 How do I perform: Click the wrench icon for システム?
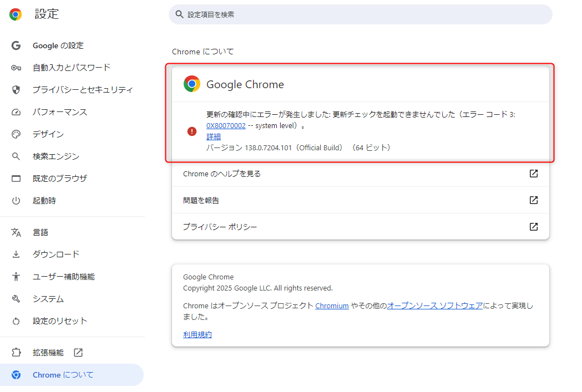16,298
